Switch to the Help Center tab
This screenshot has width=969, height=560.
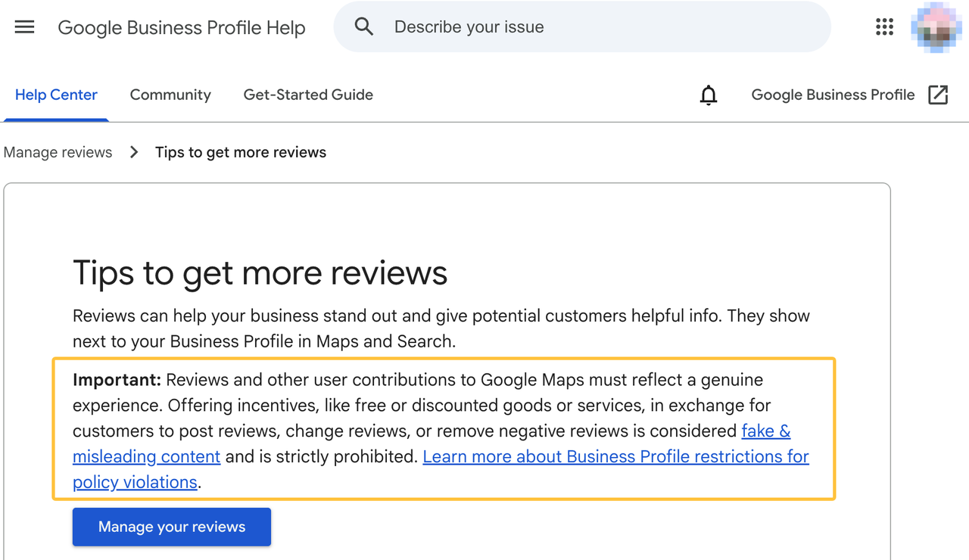click(56, 95)
